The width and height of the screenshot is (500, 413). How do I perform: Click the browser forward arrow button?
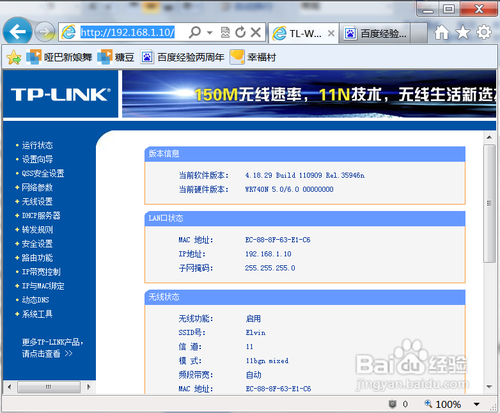click(x=45, y=32)
